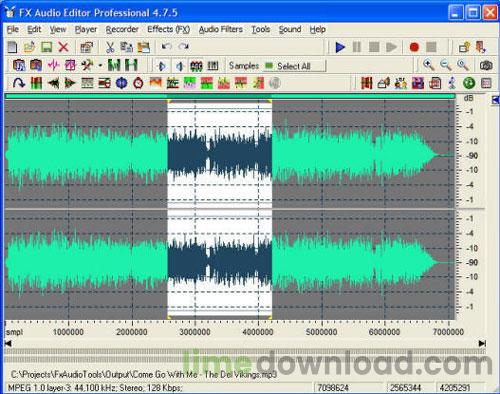Image resolution: width=500 pixels, height=394 pixels.
Task: Click the yellow selection end marker at top
Action: point(270,101)
